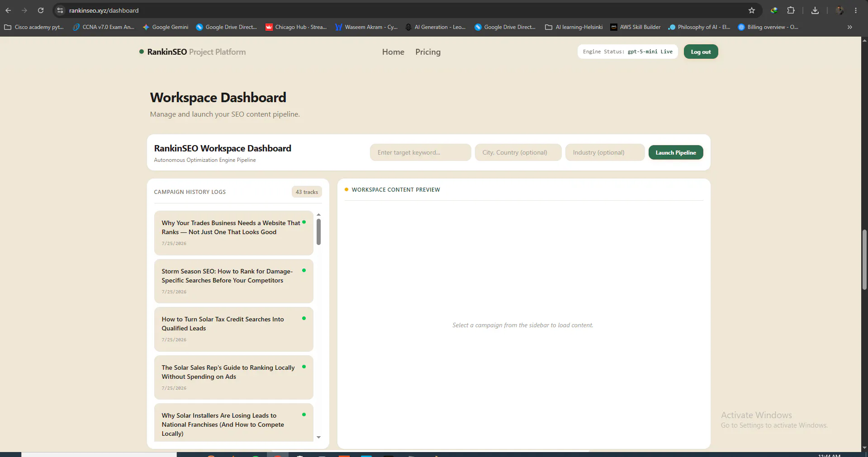View site information icon in address bar

pos(60,10)
